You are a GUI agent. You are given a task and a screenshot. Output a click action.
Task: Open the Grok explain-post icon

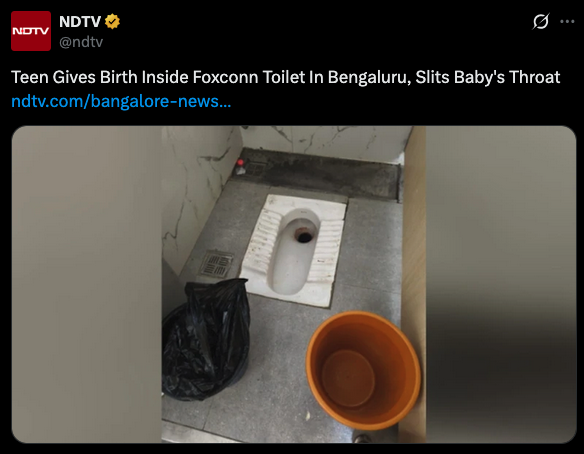point(540,21)
